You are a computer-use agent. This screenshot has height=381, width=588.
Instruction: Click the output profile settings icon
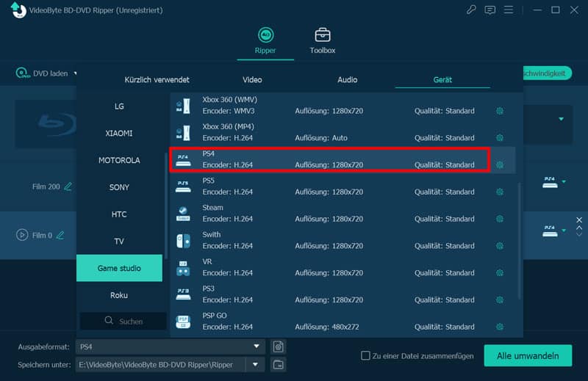pos(279,346)
